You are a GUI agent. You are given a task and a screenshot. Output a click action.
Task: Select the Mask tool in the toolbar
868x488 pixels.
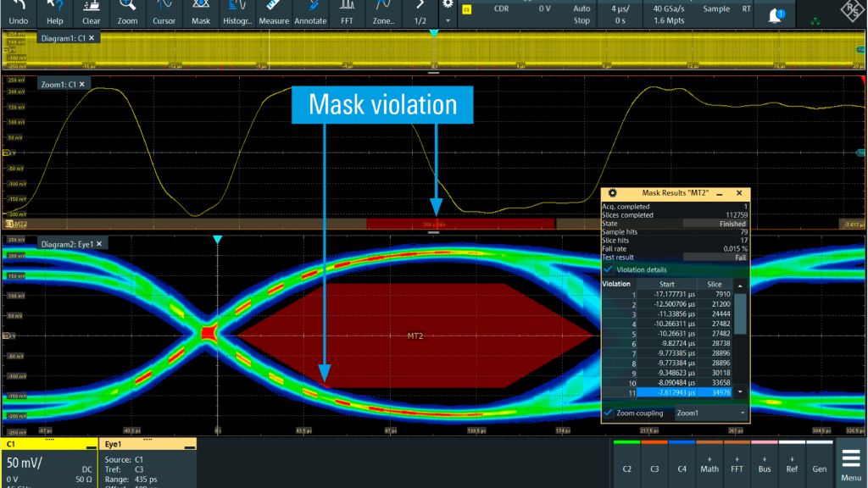click(x=200, y=13)
